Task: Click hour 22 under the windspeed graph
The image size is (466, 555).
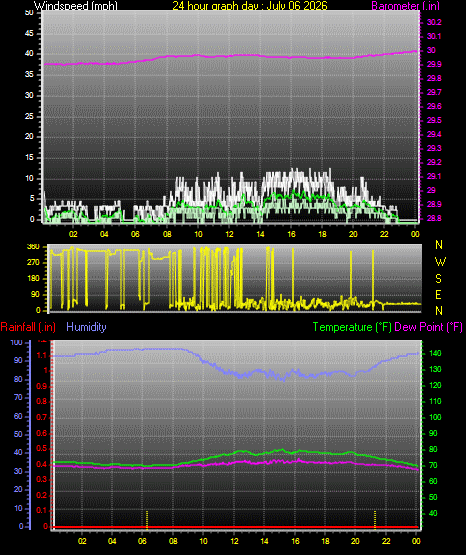Action: pos(384,234)
